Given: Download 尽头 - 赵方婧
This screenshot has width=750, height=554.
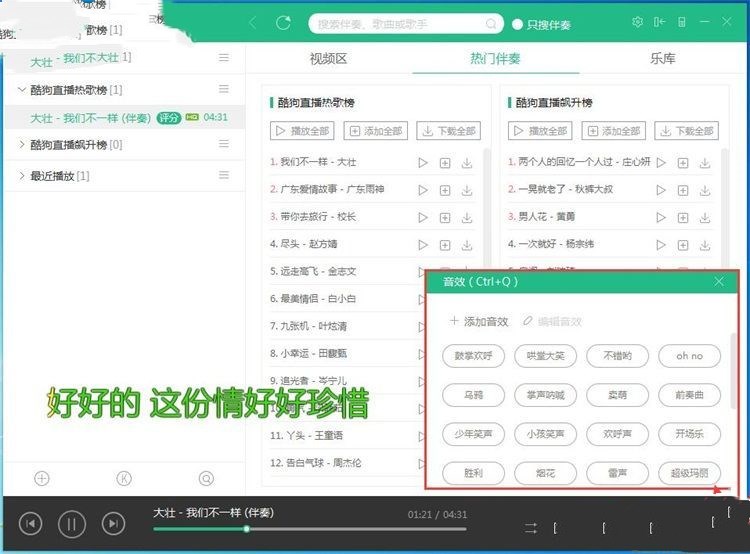Looking at the screenshot, I should click(x=467, y=245).
